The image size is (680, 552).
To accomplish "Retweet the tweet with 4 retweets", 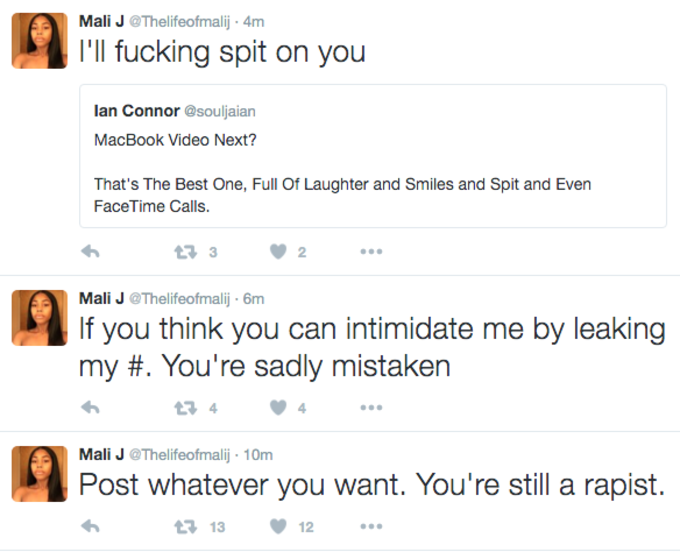I will 186,408.
